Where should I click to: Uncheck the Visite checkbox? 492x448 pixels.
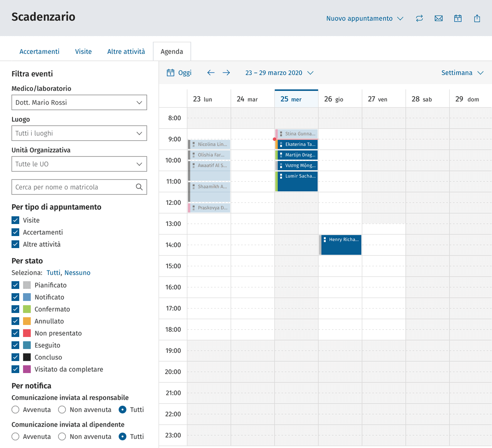(x=15, y=220)
